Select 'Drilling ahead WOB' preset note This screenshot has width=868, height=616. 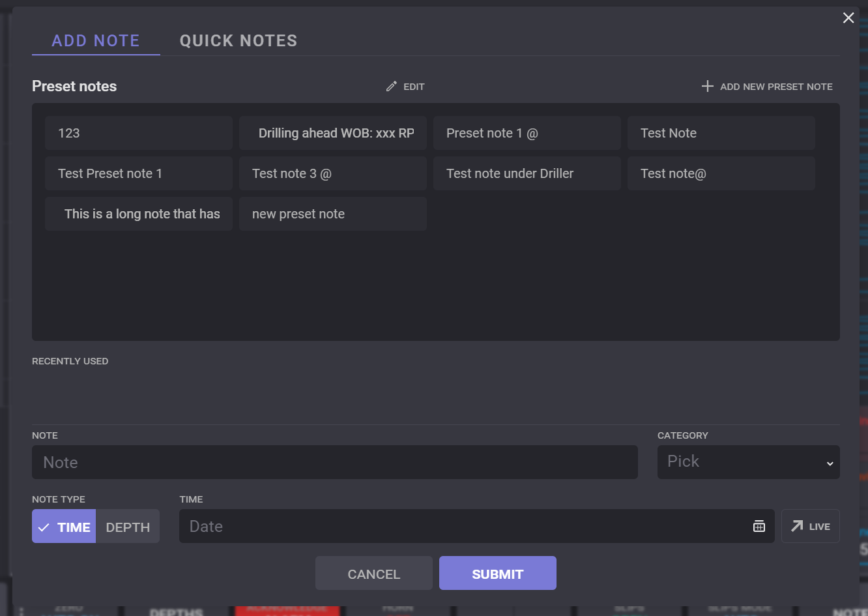click(333, 134)
